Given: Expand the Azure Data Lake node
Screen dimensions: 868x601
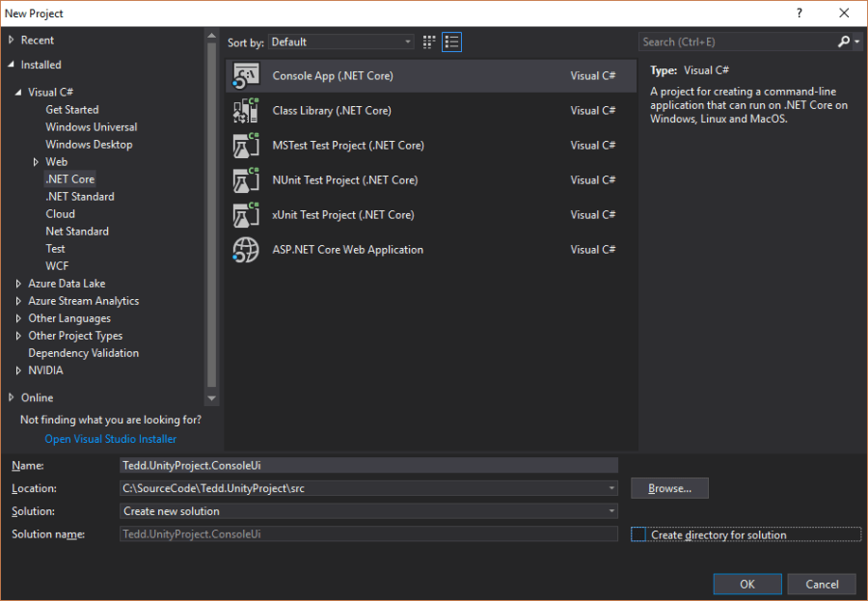Looking at the screenshot, I should 18,284.
